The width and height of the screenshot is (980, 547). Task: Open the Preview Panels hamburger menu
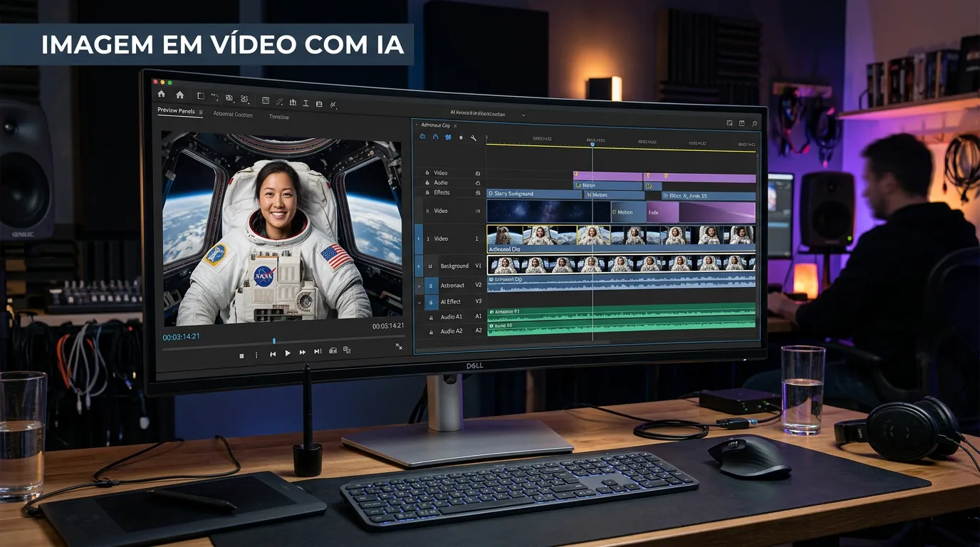[201, 112]
